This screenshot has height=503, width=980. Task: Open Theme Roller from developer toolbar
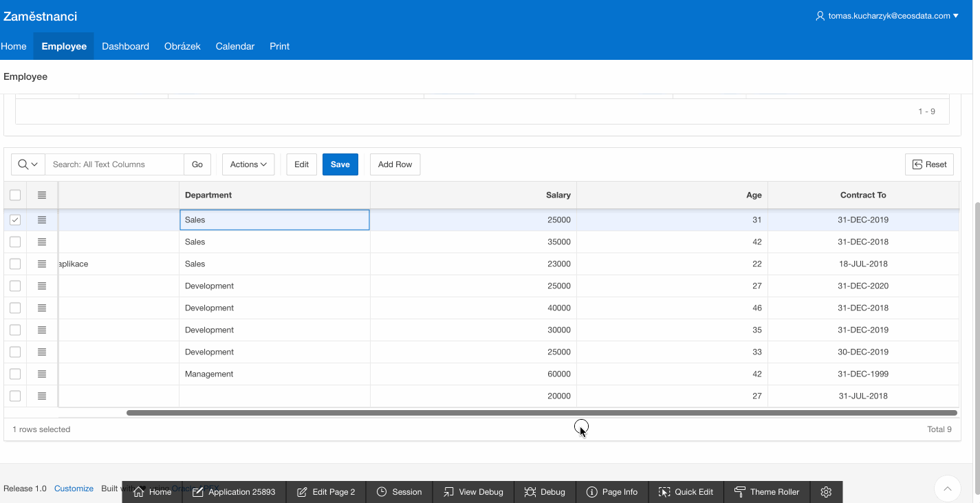click(767, 492)
